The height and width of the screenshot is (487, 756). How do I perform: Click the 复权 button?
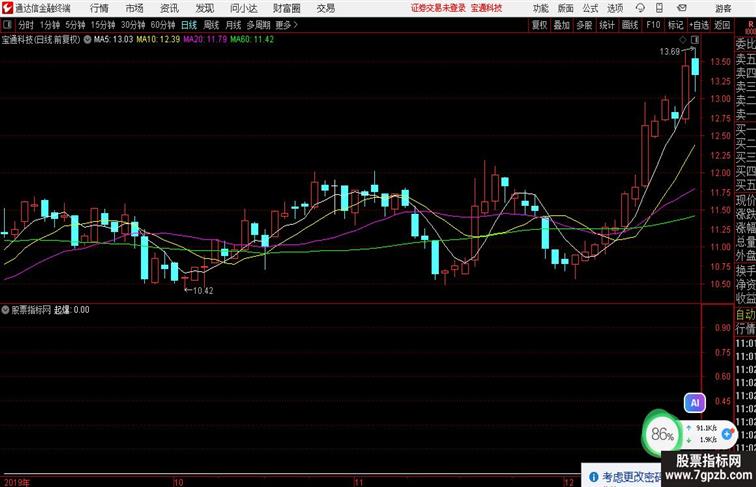click(540, 25)
